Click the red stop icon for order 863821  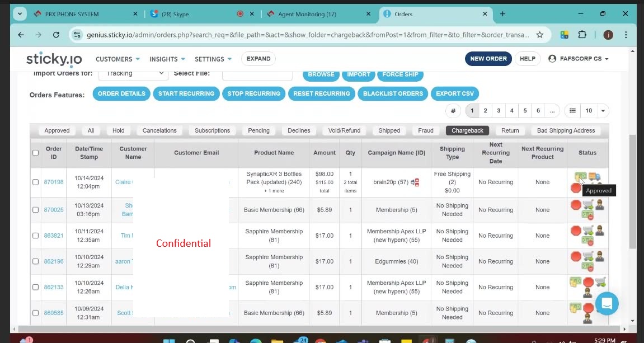point(576,231)
